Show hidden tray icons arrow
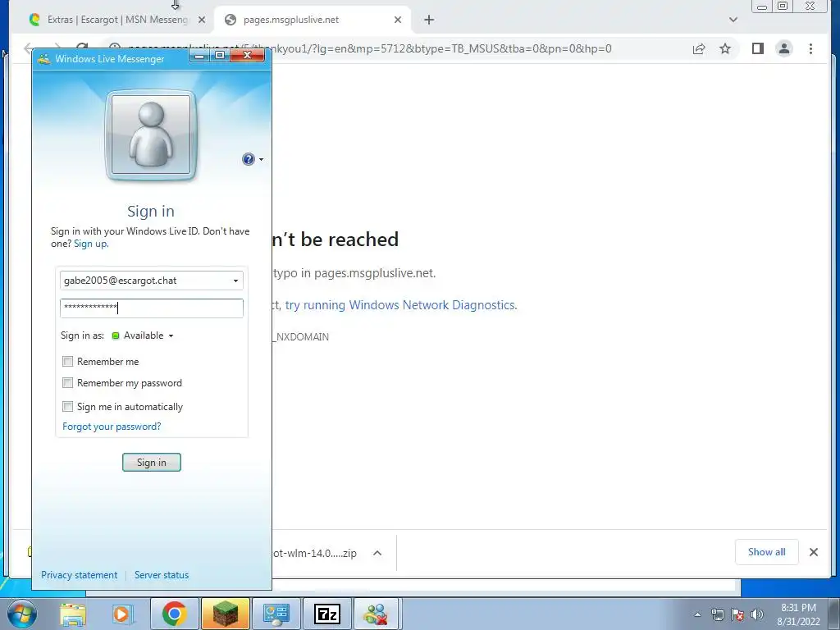 [x=697, y=614]
